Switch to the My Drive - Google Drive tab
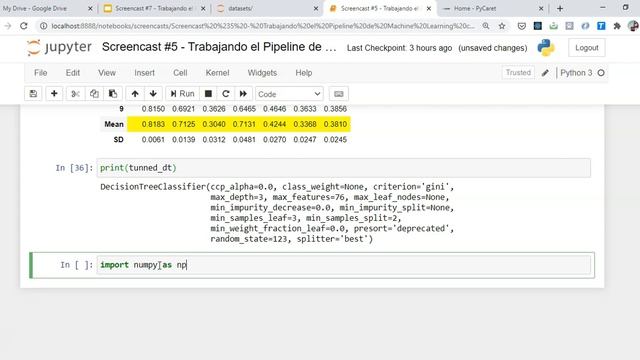 pyautogui.click(x=35, y=8)
